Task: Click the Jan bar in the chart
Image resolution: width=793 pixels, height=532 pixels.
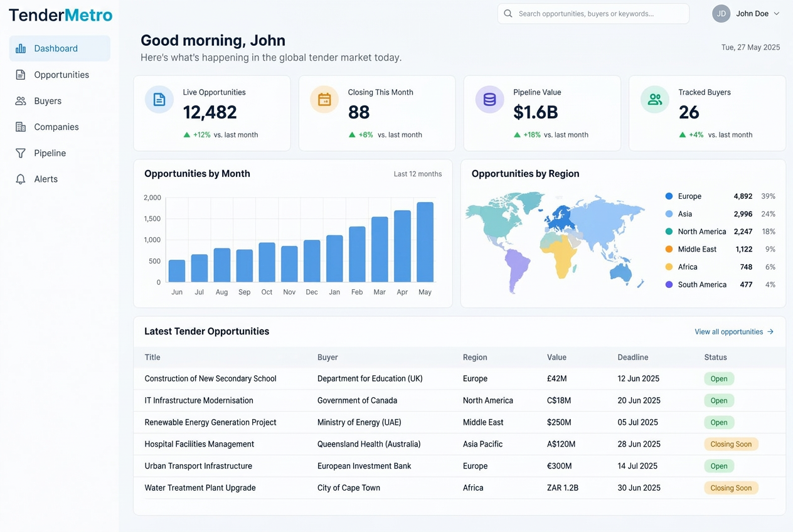Action: coord(334,259)
